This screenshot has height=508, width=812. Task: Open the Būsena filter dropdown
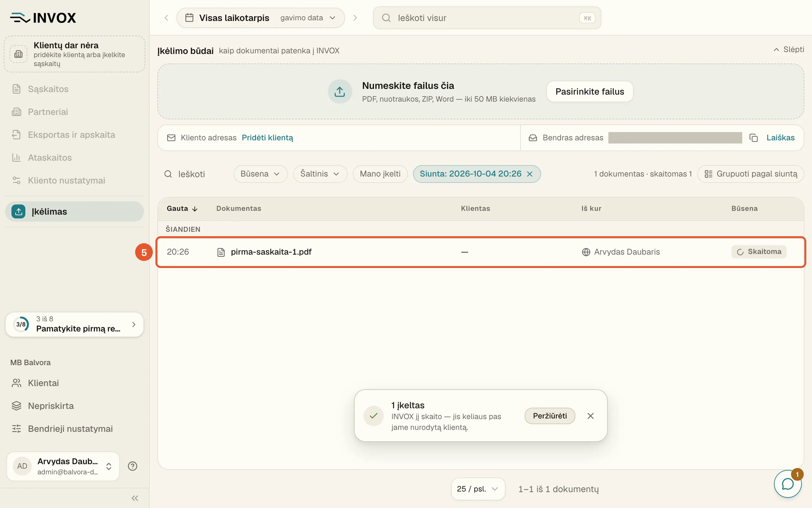pos(260,174)
